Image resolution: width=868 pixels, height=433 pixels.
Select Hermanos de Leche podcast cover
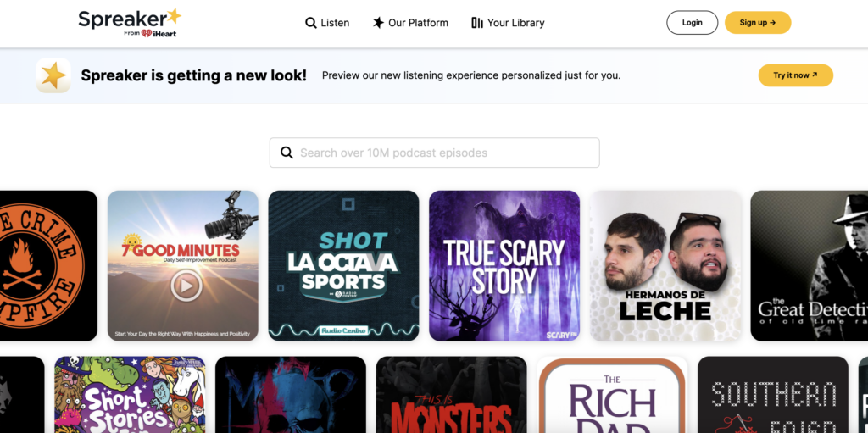click(x=665, y=265)
